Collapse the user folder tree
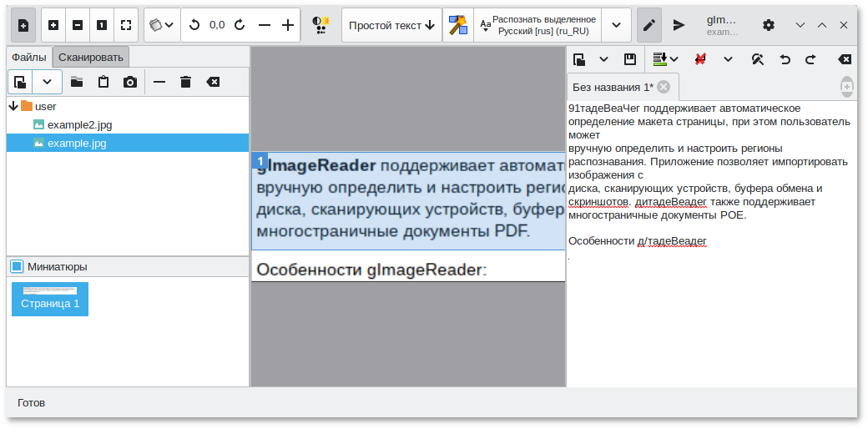The width and height of the screenshot is (868, 429). (14, 106)
